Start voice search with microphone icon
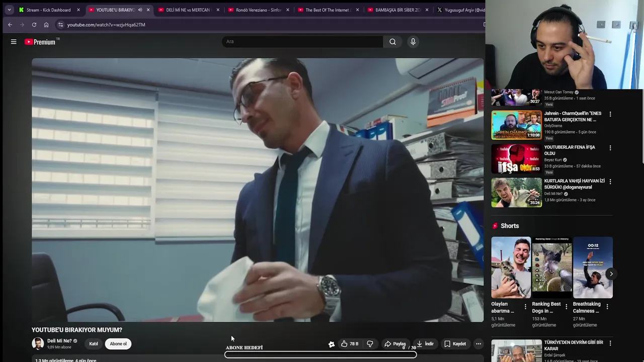Viewport: 644px width, 362px height. [x=413, y=42]
